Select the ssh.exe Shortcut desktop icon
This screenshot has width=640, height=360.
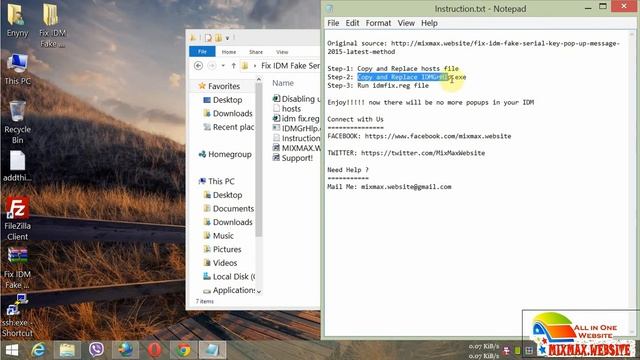coord(16,316)
